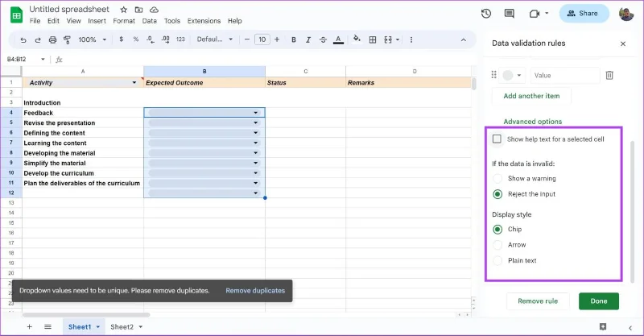Open the all sheets list
This screenshot has width=644, height=336.
(47, 326)
